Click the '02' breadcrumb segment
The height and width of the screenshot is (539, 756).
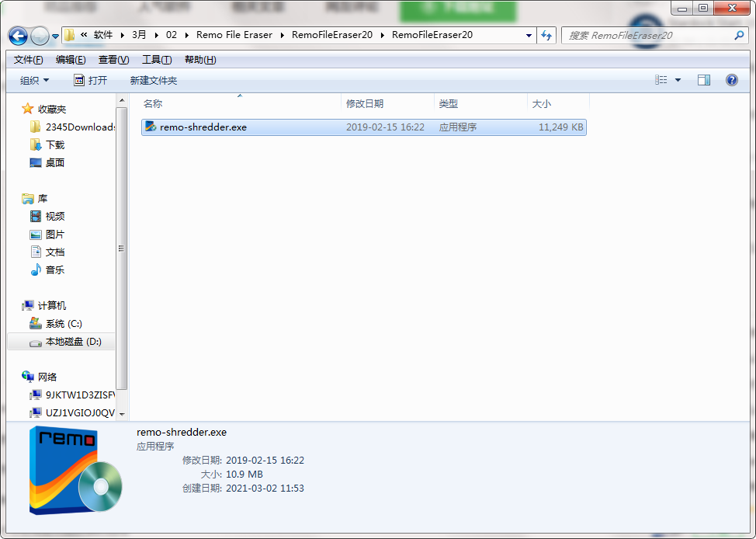[x=172, y=35]
